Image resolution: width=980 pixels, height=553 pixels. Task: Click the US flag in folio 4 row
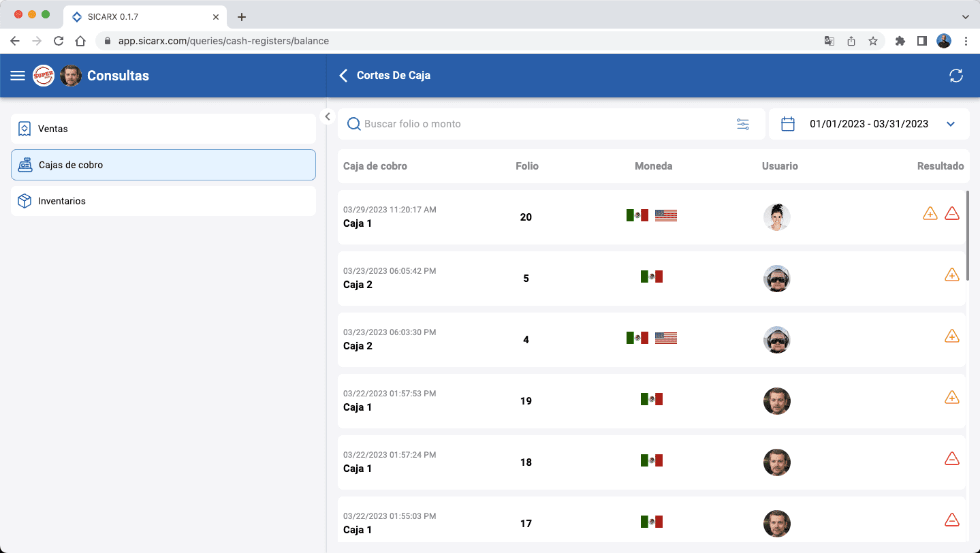pyautogui.click(x=665, y=338)
